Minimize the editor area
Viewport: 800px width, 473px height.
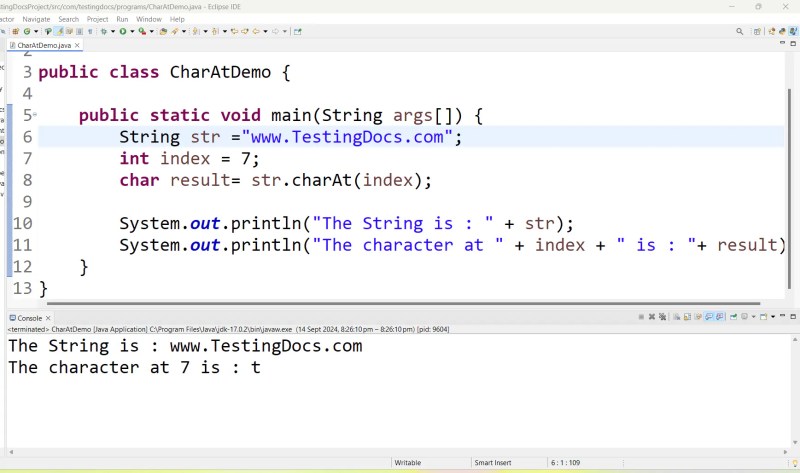coord(783,44)
